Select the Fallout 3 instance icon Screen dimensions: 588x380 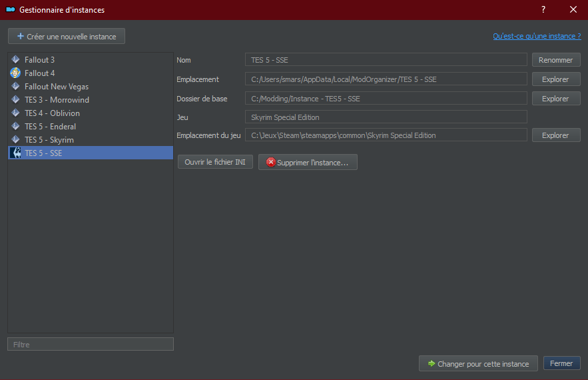[x=15, y=59]
